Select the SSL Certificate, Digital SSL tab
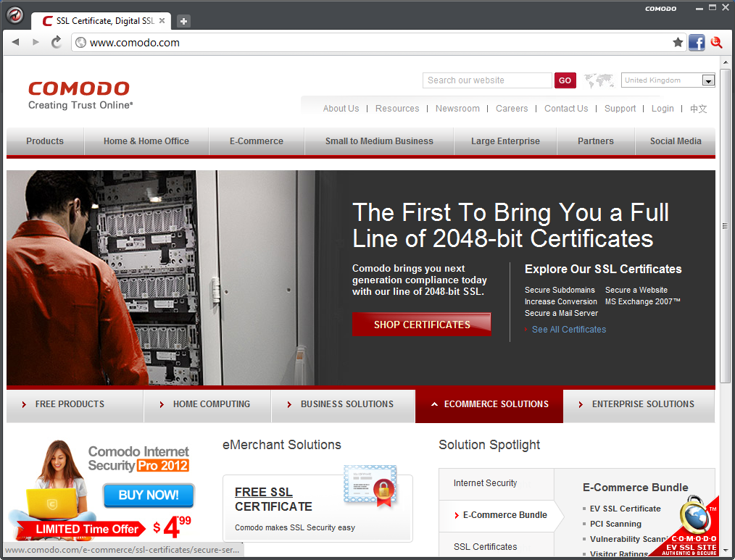 [x=101, y=21]
